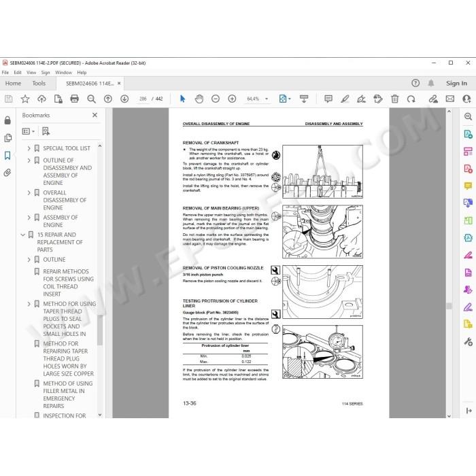
Task: Switch to the Home tab
Action: pyautogui.click(x=13, y=83)
